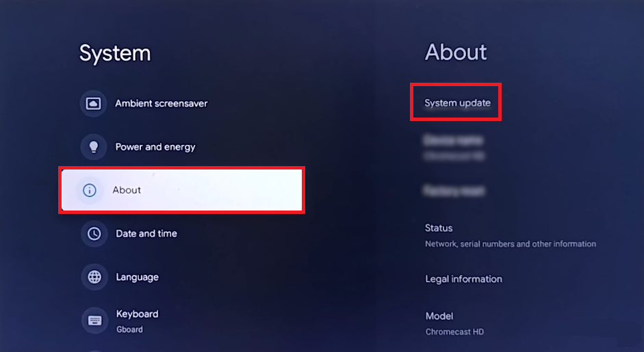Click the Date and time clock icon
644x352 pixels.
(x=94, y=234)
